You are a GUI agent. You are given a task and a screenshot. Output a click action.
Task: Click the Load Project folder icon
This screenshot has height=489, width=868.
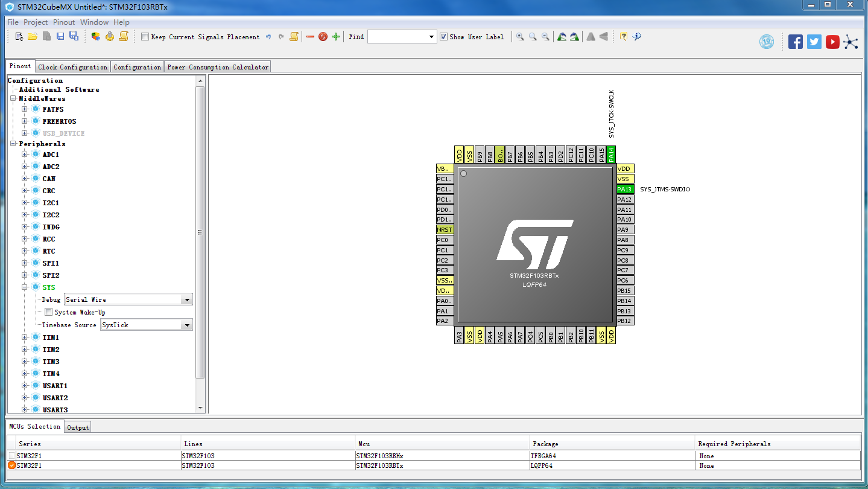coord(33,37)
